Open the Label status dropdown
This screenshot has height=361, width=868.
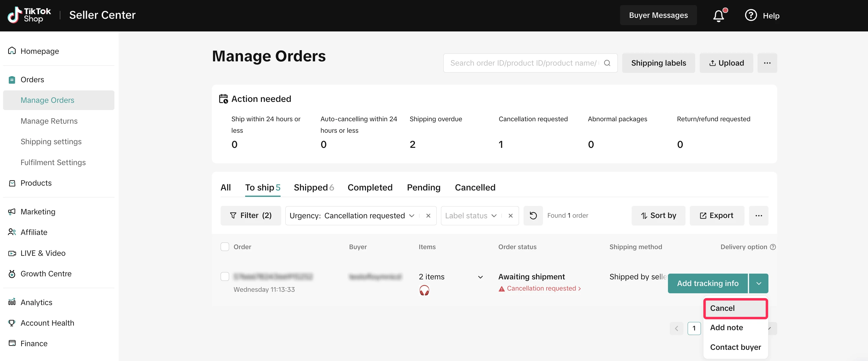click(x=470, y=216)
